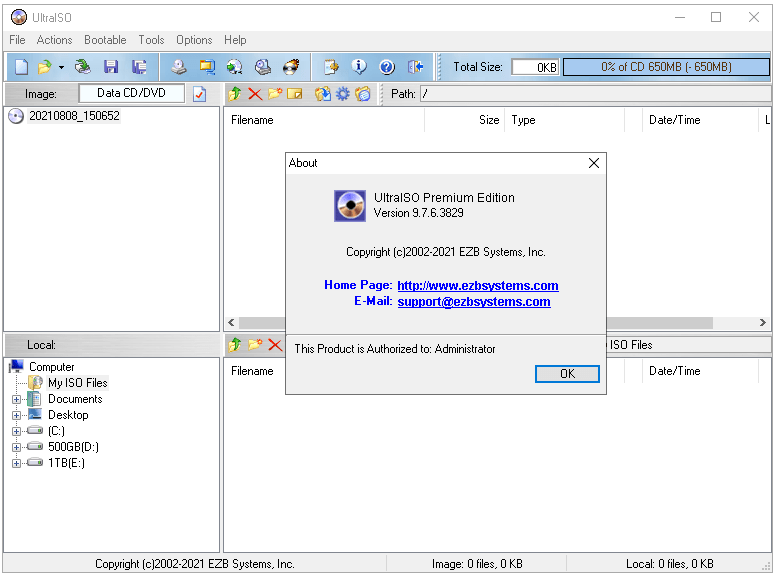Click the question mark Help icon
This screenshot has width=774, height=574.
[x=387, y=67]
